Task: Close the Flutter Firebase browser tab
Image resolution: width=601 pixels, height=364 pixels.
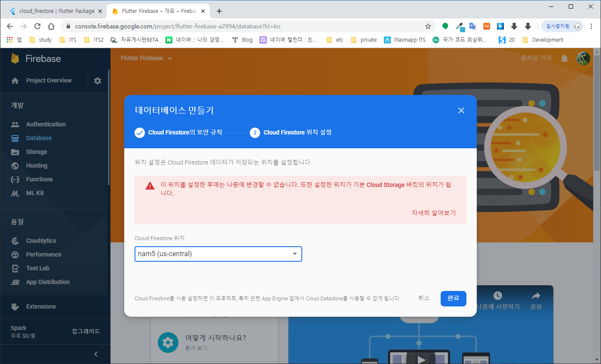Action: point(202,11)
